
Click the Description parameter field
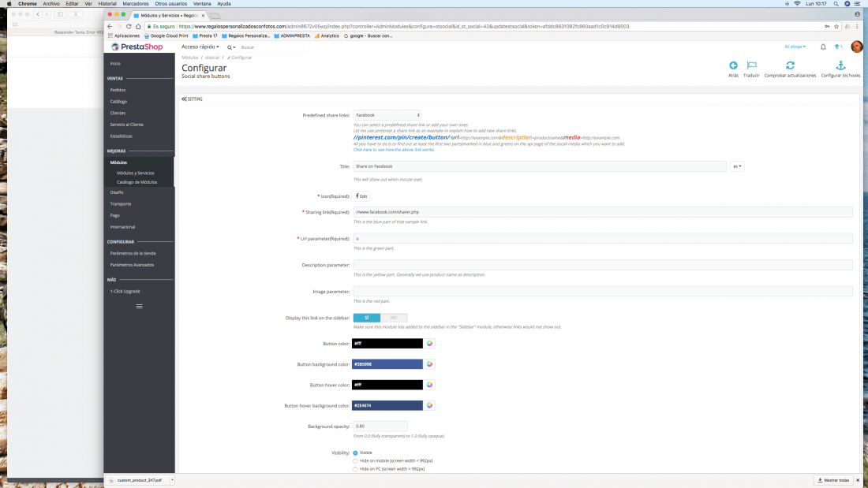pyautogui.click(x=603, y=265)
